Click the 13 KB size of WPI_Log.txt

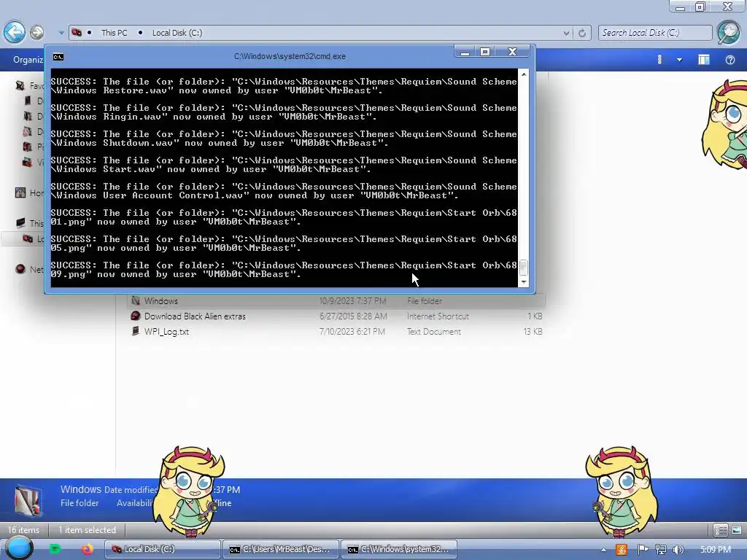pos(533,332)
